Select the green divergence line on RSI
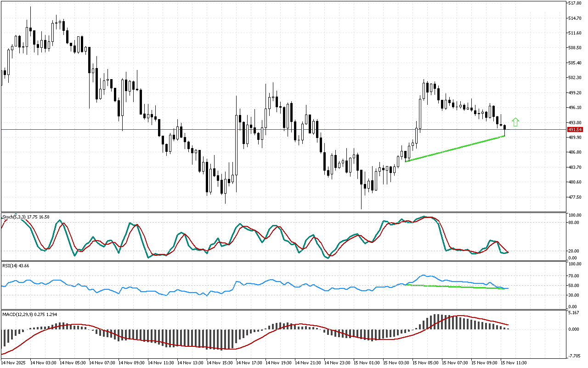The height and width of the screenshot is (368, 588). 455,287
